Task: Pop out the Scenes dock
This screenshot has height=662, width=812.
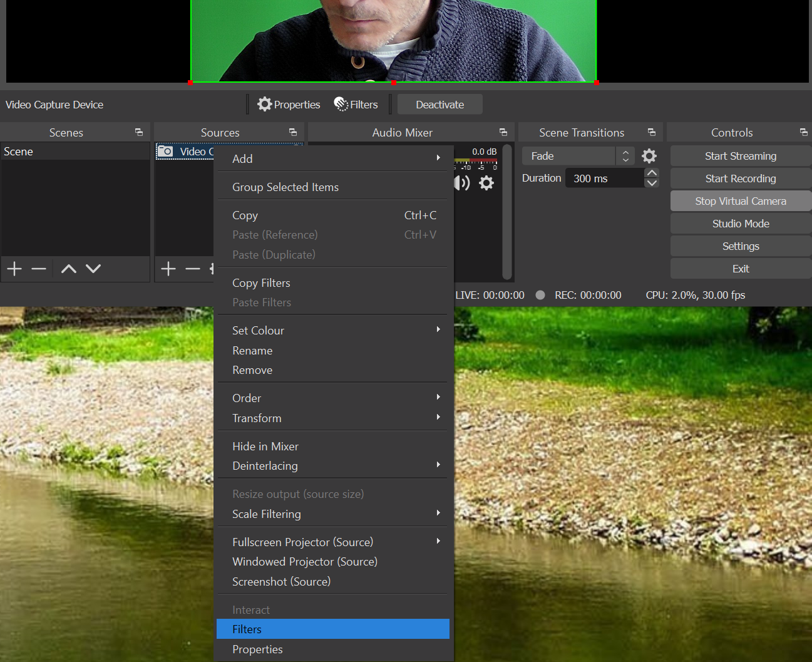Action: click(139, 132)
